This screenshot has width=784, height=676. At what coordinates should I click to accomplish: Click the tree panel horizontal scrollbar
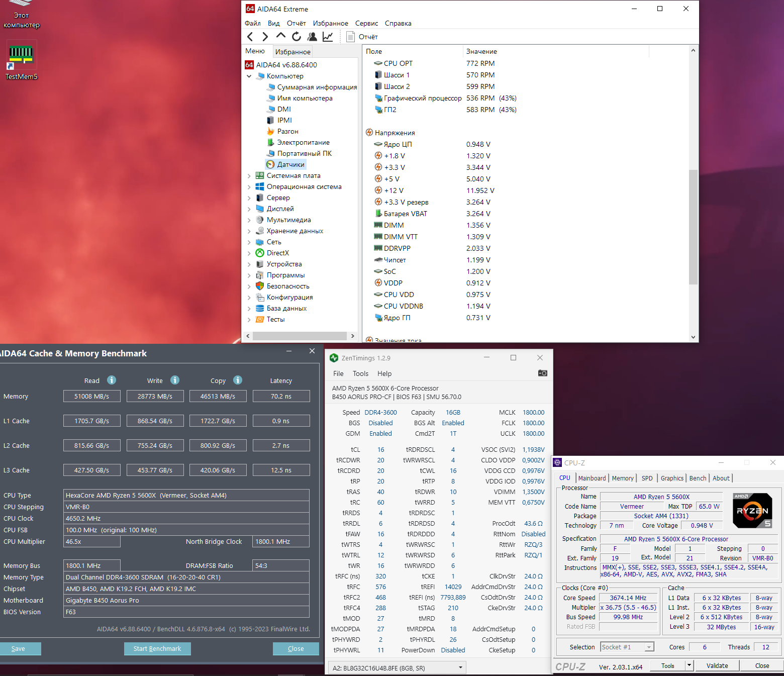point(300,336)
